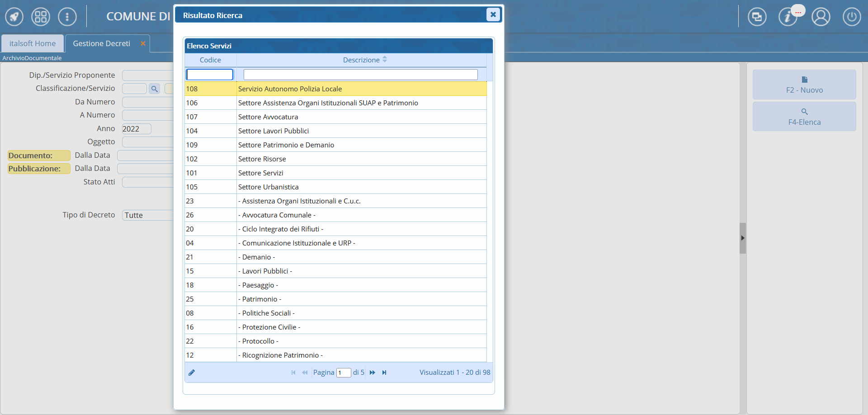Click the power logout icon
The height and width of the screenshot is (415, 868).
pos(851,17)
